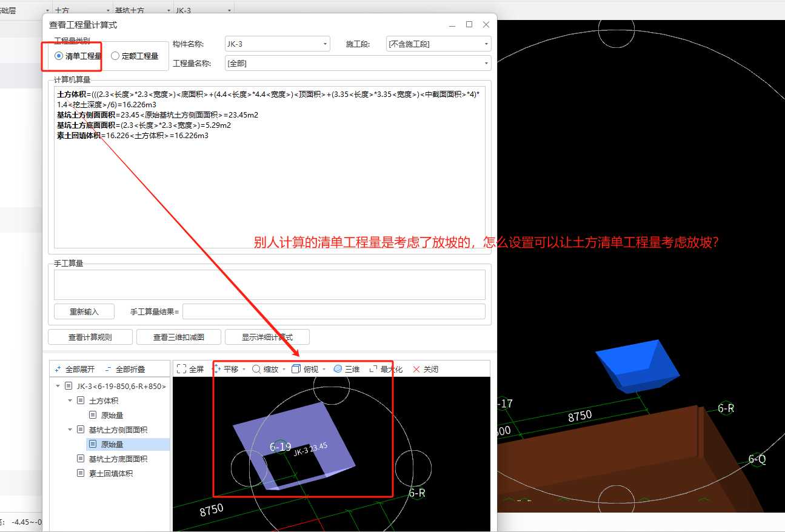Click the 显示详细计算式 button
The image size is (785, 532).
[267, 337]
